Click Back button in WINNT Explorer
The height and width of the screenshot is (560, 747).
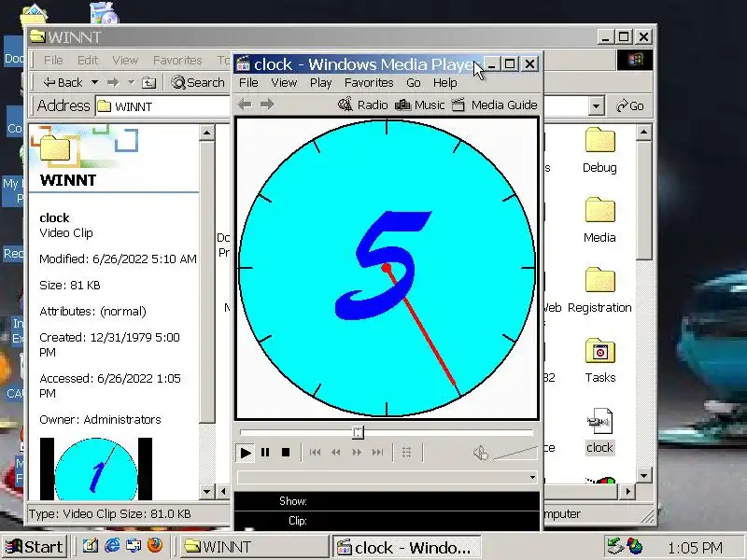point(63,83)
